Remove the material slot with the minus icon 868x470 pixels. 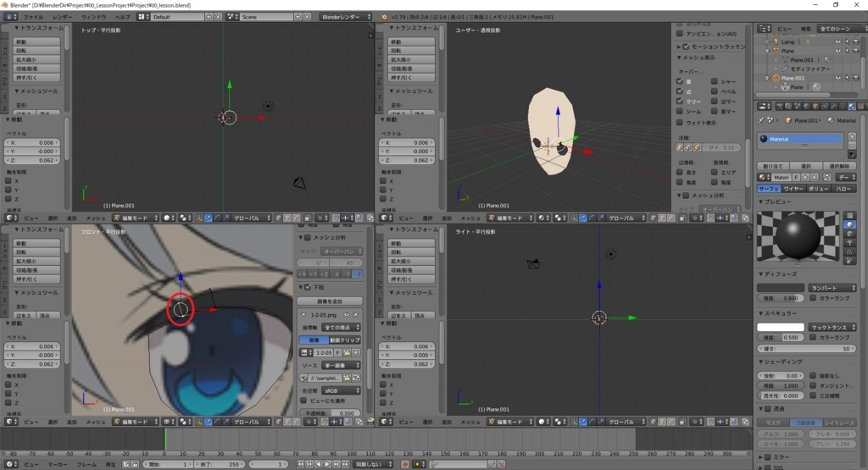(x=852, y=146)
